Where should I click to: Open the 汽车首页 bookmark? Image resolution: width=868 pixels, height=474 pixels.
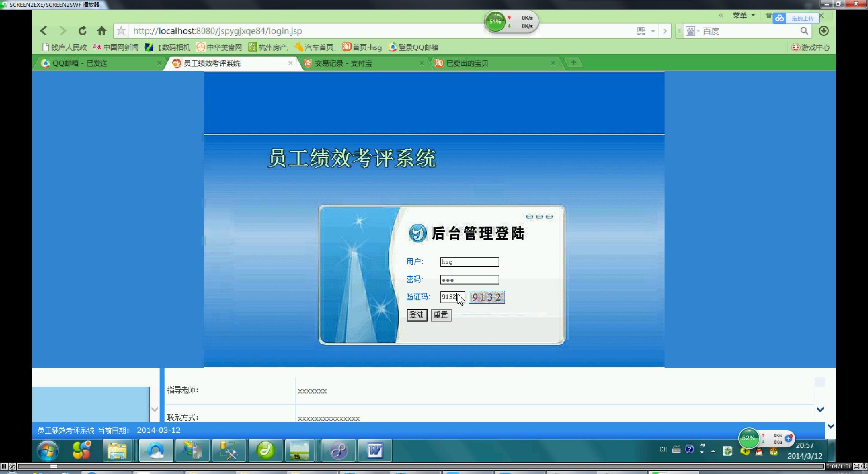point(315,47)
